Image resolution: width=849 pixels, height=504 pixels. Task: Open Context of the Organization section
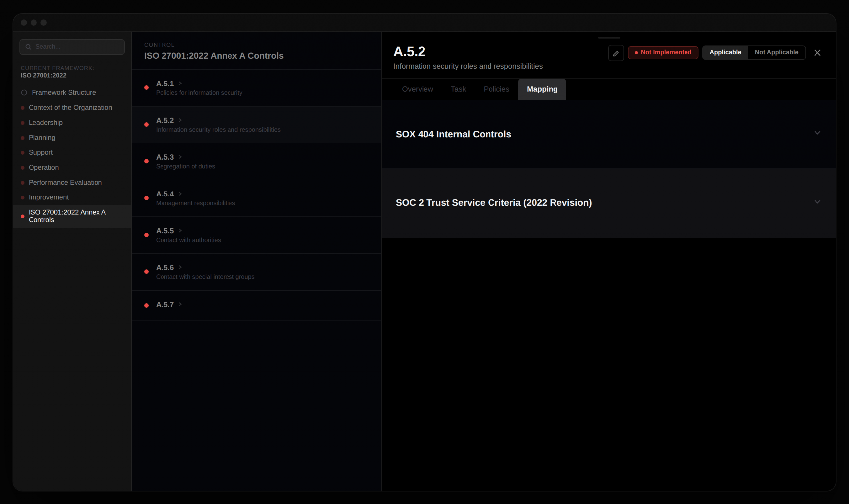(70, 108)
